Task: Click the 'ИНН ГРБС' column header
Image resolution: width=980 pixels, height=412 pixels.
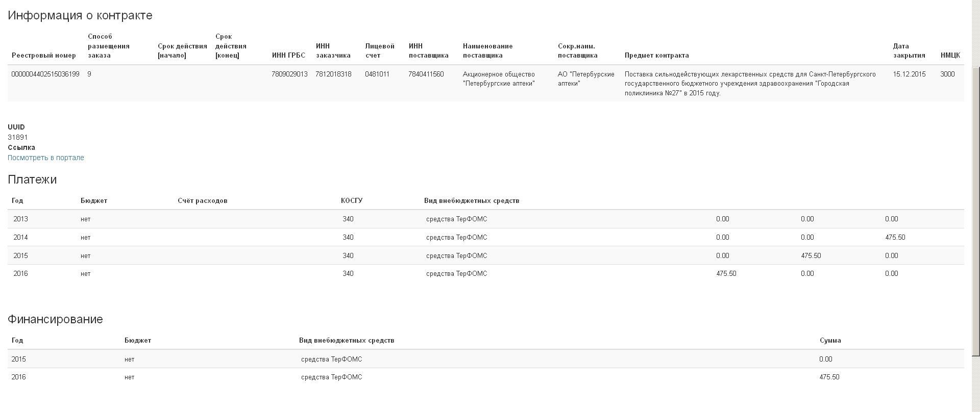Action: 288,55
